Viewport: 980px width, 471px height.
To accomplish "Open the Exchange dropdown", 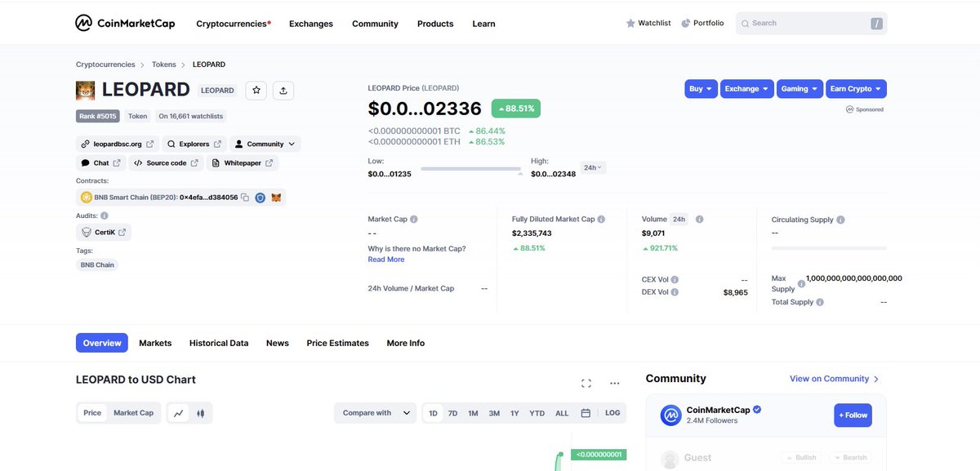I will pyautogui.click(x=747, y=89).
